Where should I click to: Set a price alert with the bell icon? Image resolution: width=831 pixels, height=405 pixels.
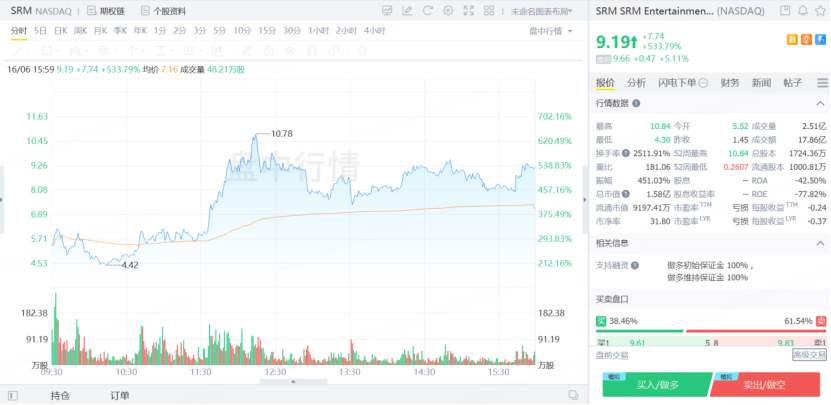(x=803, y=11)
